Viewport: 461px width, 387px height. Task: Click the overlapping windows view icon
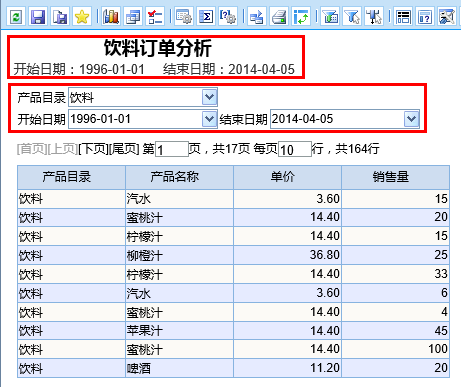[x=133, y=17]
